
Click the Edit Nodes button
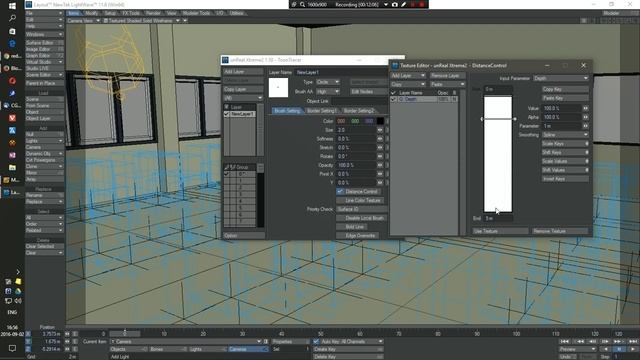tap(369, 92)
